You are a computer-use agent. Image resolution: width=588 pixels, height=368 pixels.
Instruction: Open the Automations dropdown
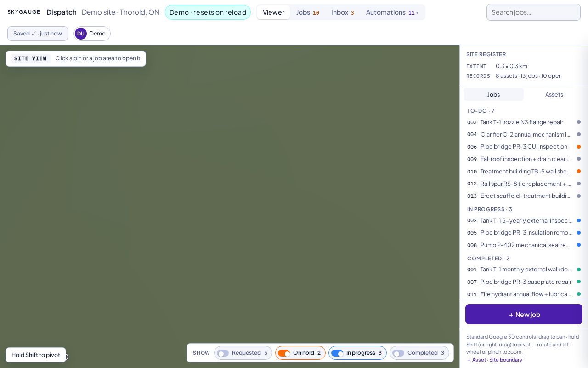tap(392, 12)
